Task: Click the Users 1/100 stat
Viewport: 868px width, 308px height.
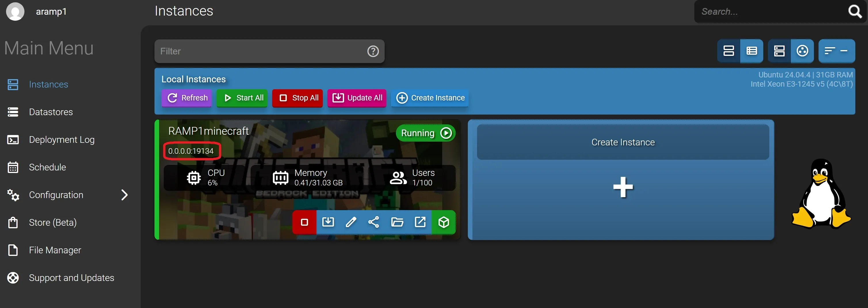Action: (x=412, y=178)
